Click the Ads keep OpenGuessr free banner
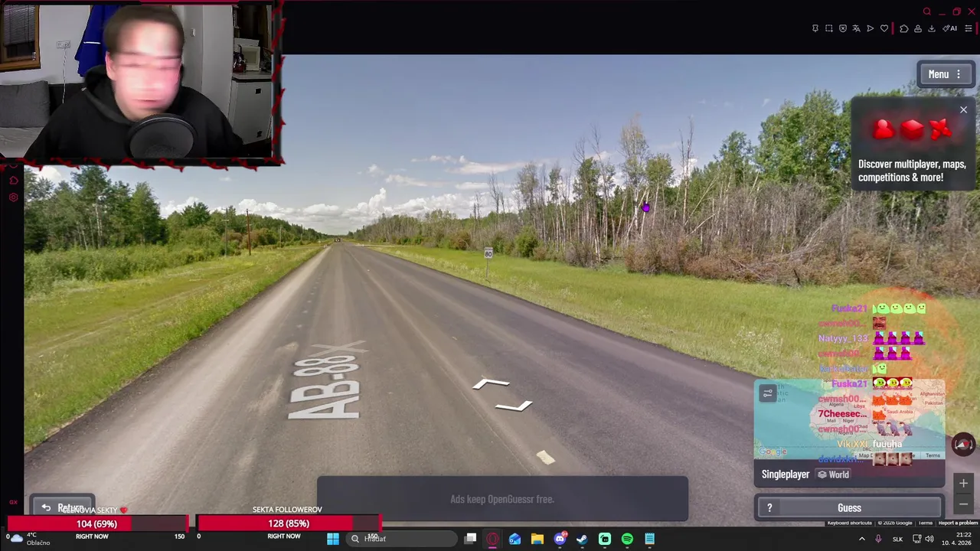Viewport: 980px width, 551px height. click(502, 499)
